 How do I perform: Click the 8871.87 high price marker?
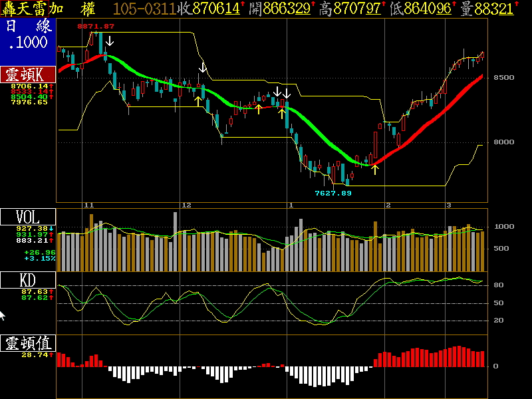tap(96, 26)
